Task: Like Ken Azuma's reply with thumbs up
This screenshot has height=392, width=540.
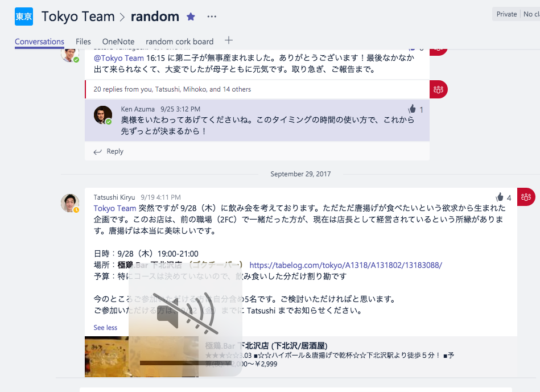Action: tap(412, 109)
